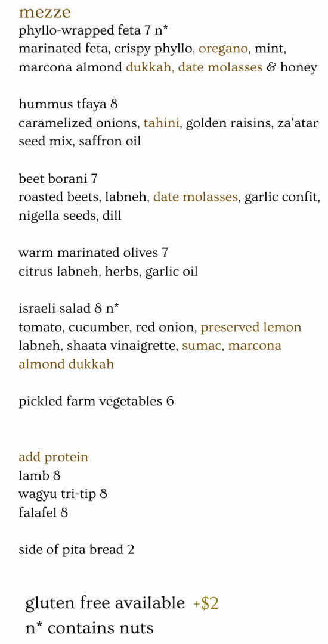
Task: Click the preserved lemon highlighted text
Action: tap(251, 327)
